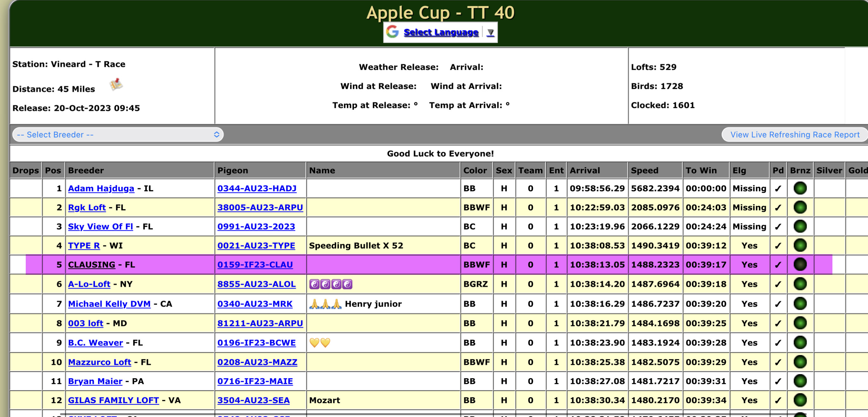The image size is (868, 417).
Task: Click the magenta highlighted CLAUSING row
Action: [x=381, y=265]
